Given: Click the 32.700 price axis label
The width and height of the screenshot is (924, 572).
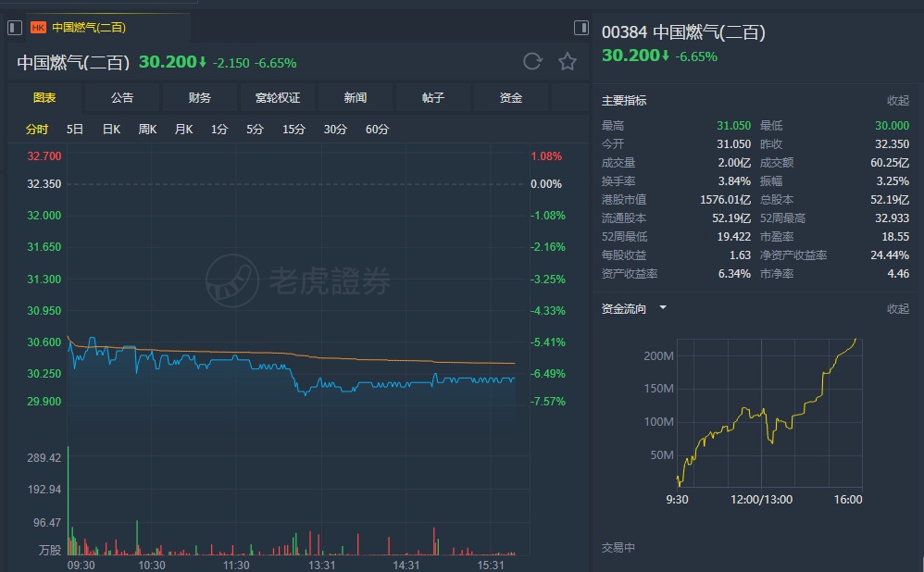Looking at the screenshot, I should point(44,156).
